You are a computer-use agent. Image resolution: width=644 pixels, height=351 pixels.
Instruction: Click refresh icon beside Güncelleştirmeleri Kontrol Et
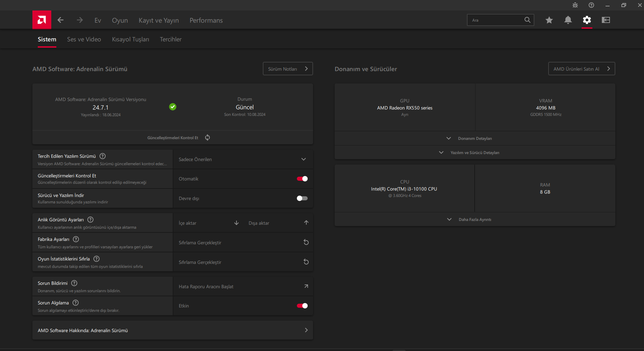(x=207, y=137)
